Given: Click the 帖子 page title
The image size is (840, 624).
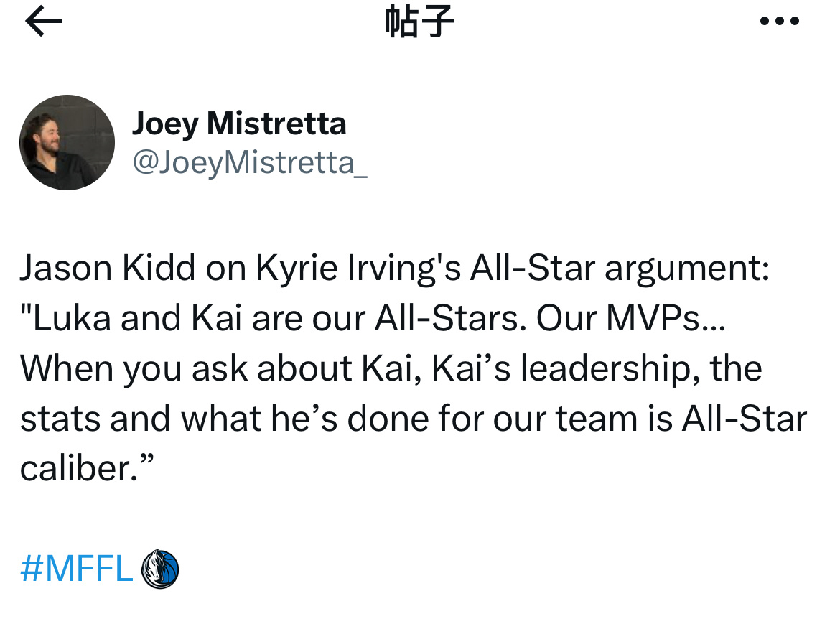Looking at the screenshot, I should pyautogui.click(x=419, y=22).
